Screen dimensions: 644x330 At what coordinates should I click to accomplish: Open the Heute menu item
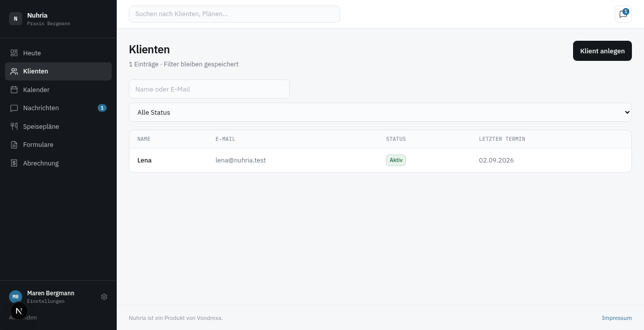pos(58,53)
